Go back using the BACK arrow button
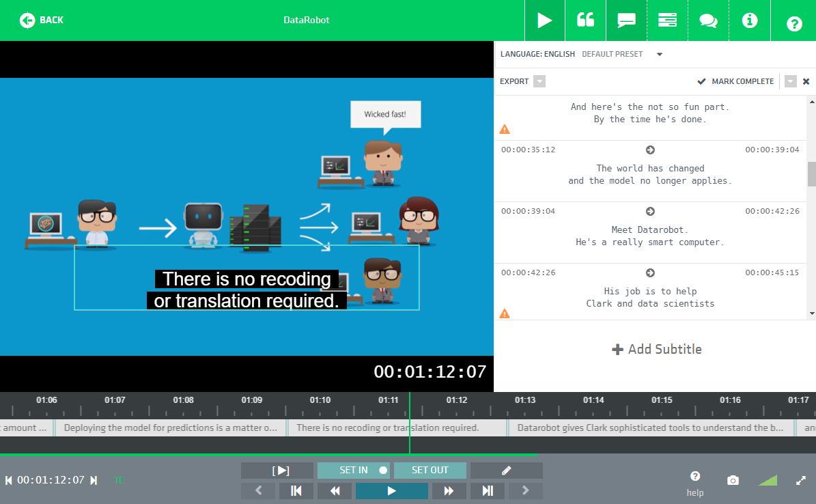816x504 pixels. pyautogui.click(x=41, y=20)
